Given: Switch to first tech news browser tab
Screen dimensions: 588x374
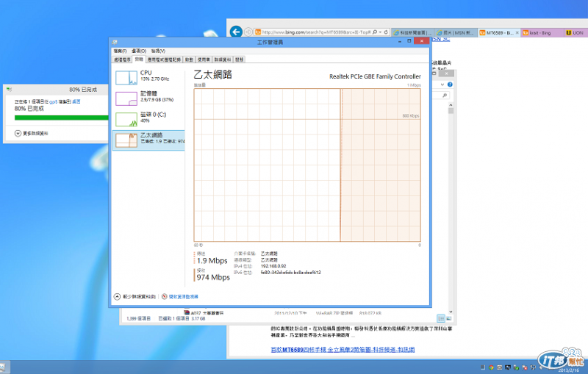Looking at the screenshot, I should click(412, 32).
